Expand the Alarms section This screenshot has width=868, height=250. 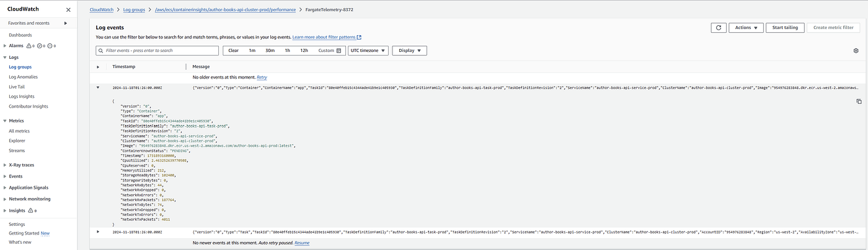(x=5, y=46)
